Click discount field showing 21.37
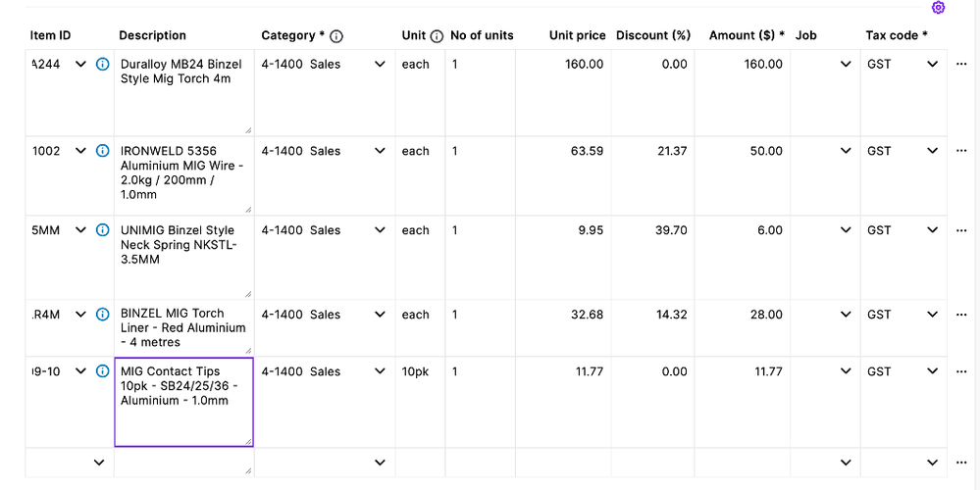The width and height of the screenshot is (980, 490). (x=654, y=151)
